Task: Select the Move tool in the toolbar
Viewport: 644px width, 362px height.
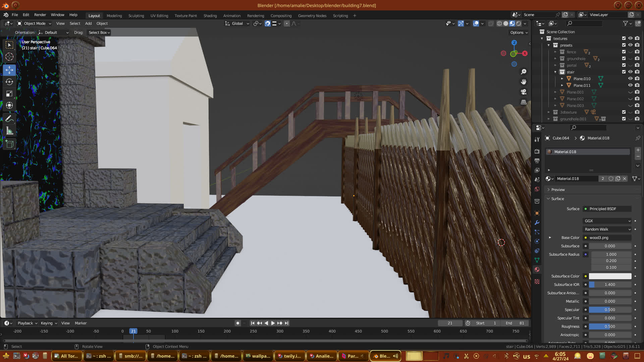Action: (9, 70)
